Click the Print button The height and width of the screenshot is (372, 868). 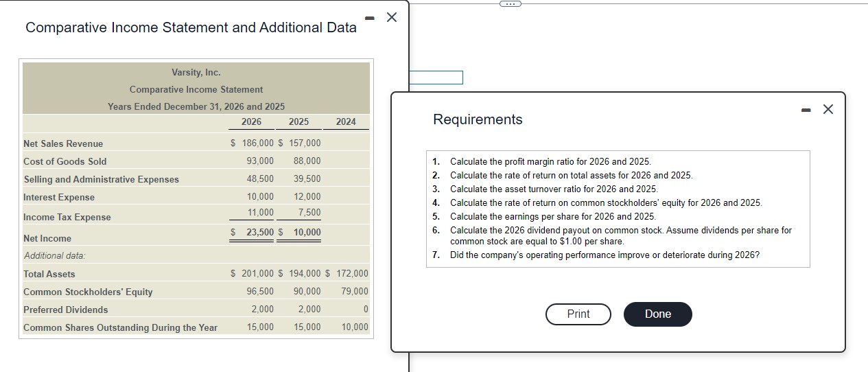click(578, 314)
